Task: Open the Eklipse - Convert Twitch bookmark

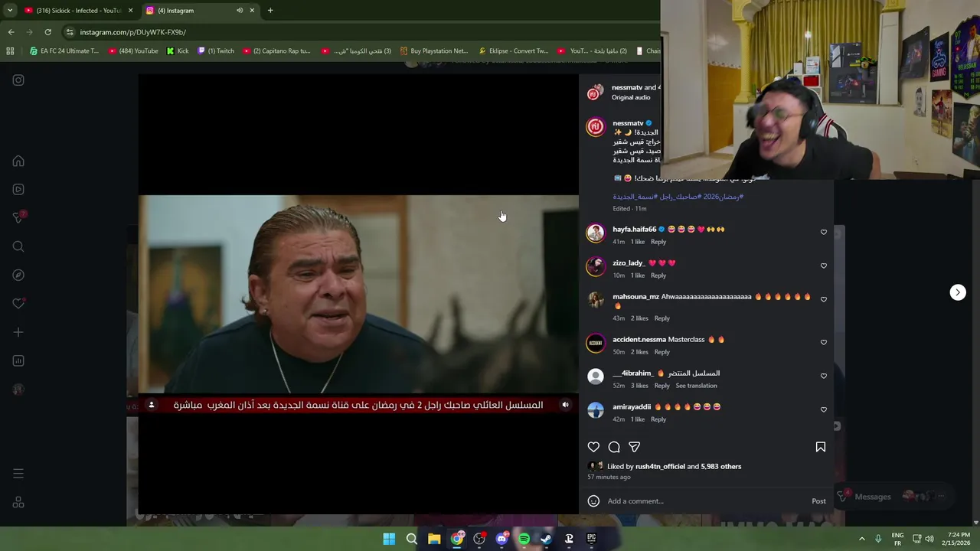Action: pyautogui.click(x=514, y=51)
